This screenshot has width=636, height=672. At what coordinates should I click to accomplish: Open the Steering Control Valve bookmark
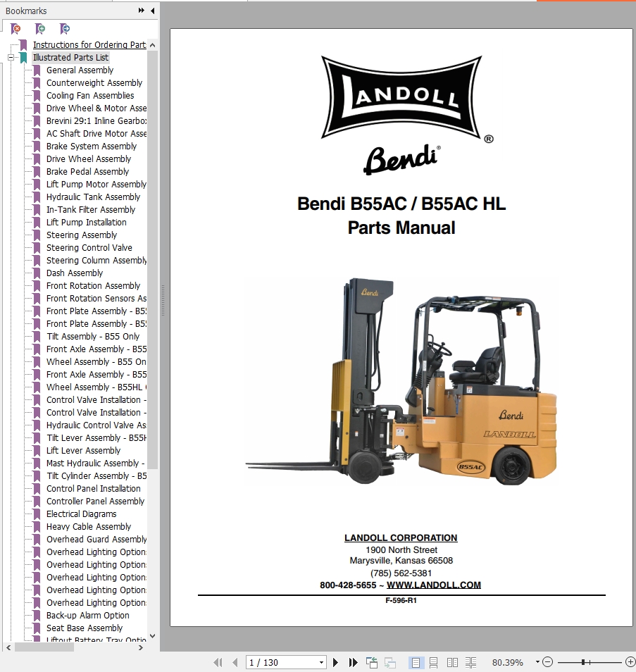click(x=89, y=248)
